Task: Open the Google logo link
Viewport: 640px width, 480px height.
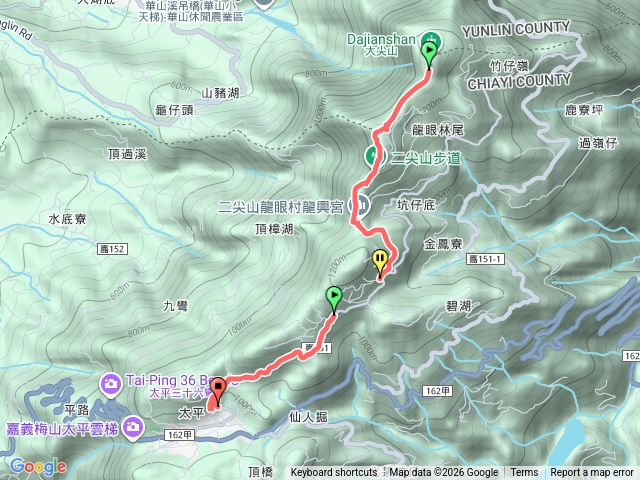Action: 38,467
